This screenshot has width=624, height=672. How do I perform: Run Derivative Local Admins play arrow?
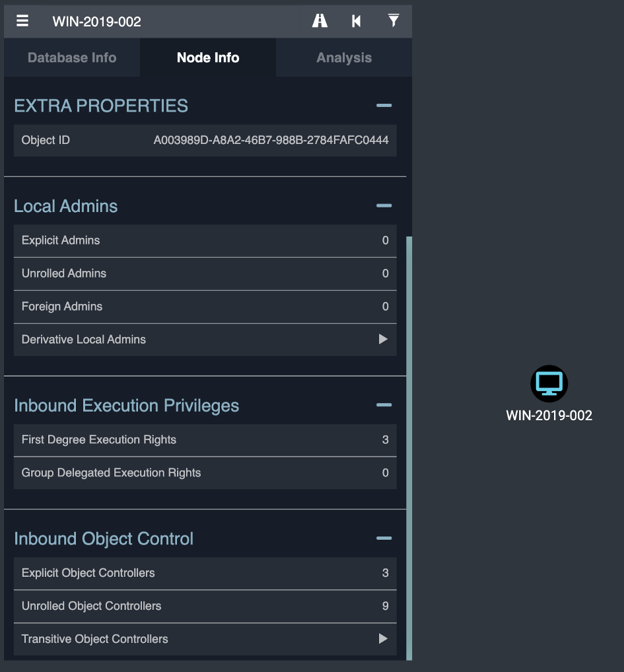coord(383,340)
